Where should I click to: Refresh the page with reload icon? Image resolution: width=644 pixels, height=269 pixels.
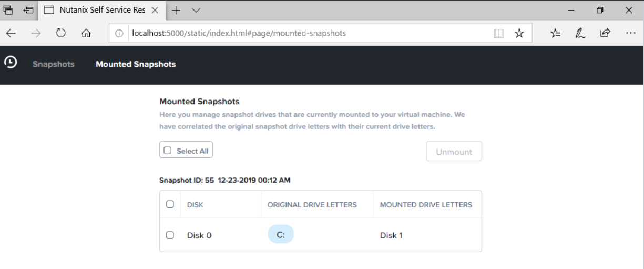click(x=61, y=33)
